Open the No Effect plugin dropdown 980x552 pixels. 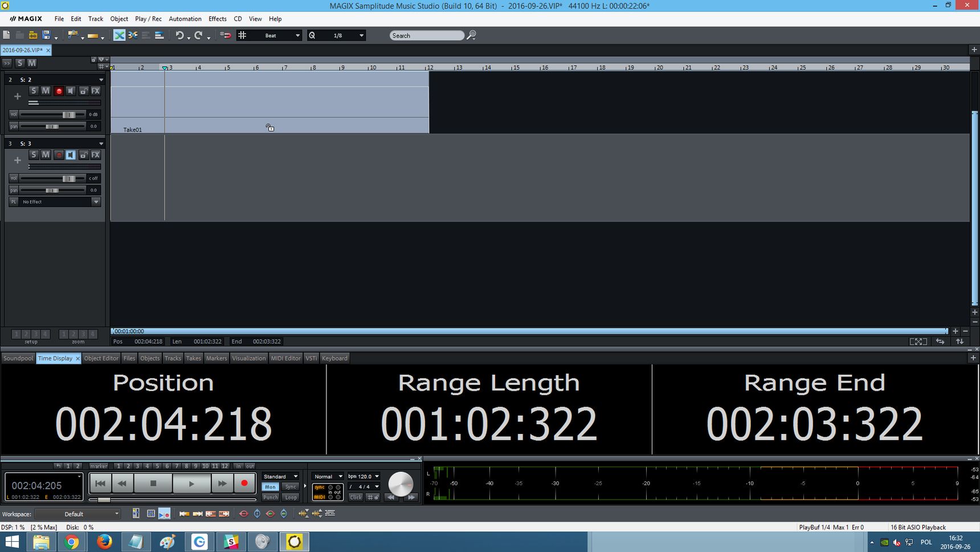click(x=96, y=202)
